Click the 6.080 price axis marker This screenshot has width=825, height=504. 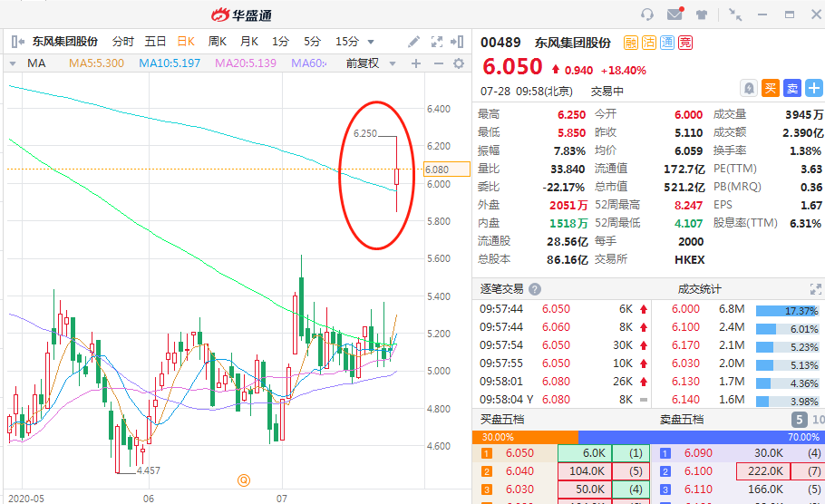(447, 169)
